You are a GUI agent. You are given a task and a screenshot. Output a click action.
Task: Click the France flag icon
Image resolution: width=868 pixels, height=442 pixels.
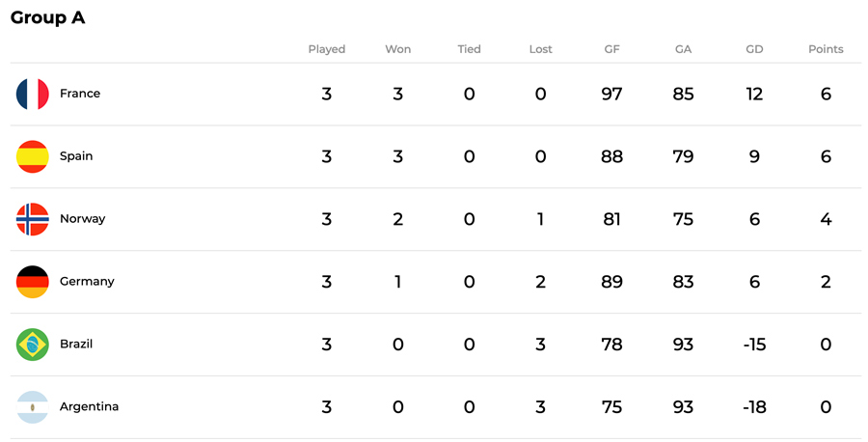pyautogui.click(x=33, y=94)
